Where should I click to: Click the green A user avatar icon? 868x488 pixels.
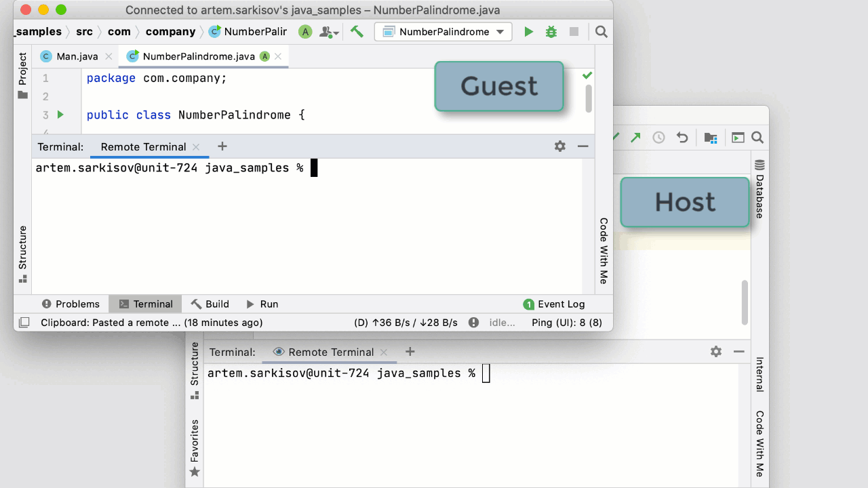tap(305, 32)
